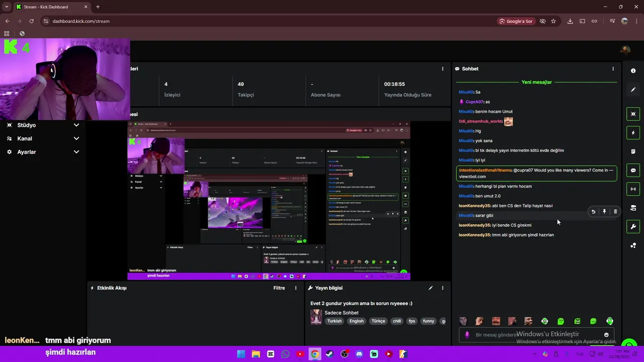Click the purple microphone icon in chat input
Screen dimensions: 644x362
coord(467,335)
